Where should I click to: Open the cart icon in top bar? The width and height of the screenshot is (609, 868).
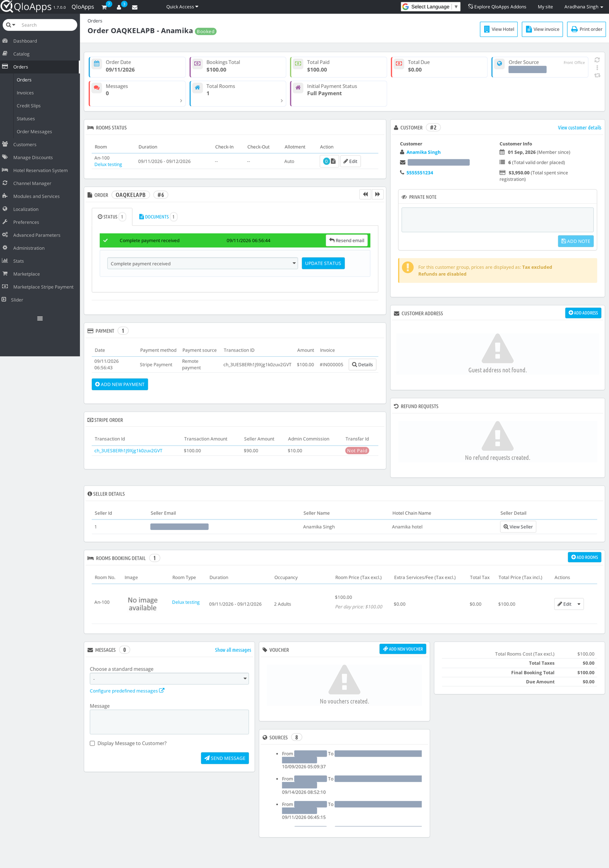(104, 7)
